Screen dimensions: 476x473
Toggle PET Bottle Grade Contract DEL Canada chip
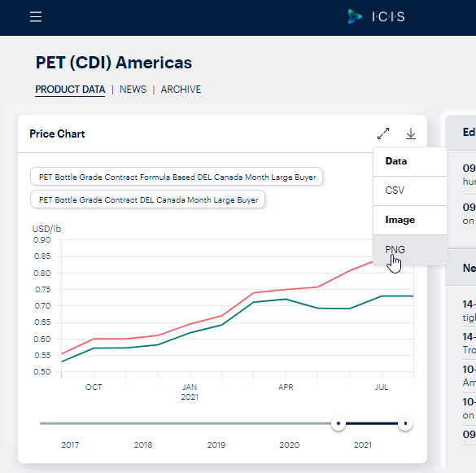tap(148, 199)
